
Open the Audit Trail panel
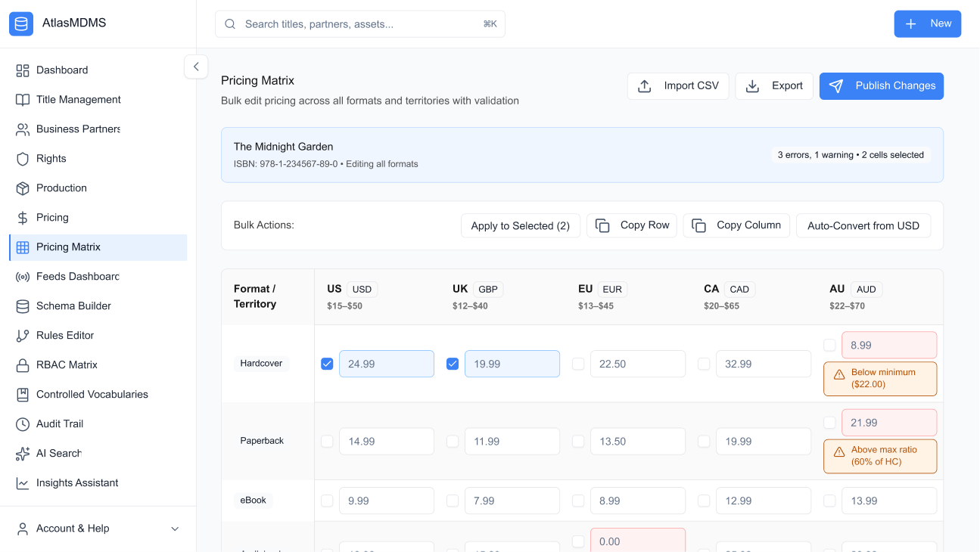coord(60,423)
